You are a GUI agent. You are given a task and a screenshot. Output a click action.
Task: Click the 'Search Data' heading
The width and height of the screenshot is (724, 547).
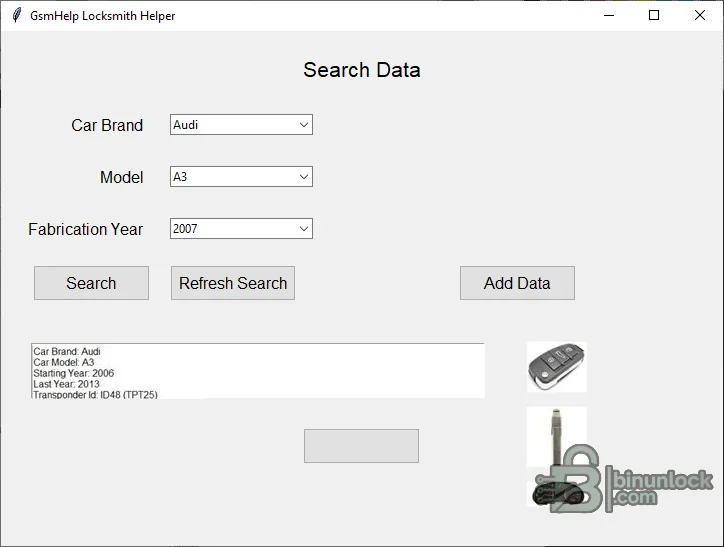click(x=362, y=70)
